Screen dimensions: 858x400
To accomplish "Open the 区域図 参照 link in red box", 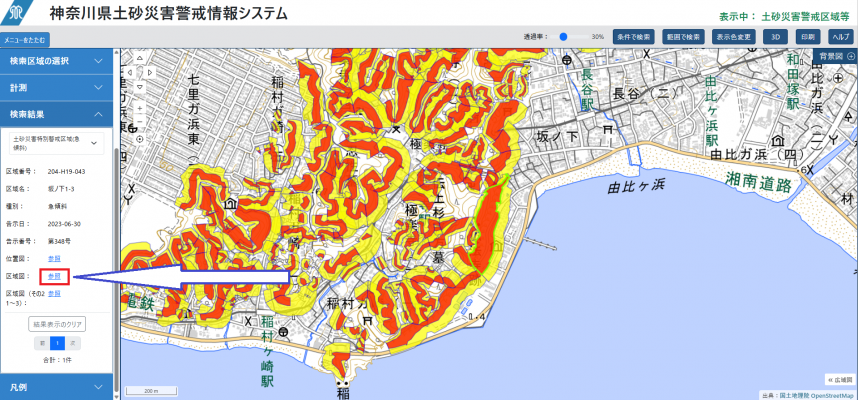I will tap(54, 276).
